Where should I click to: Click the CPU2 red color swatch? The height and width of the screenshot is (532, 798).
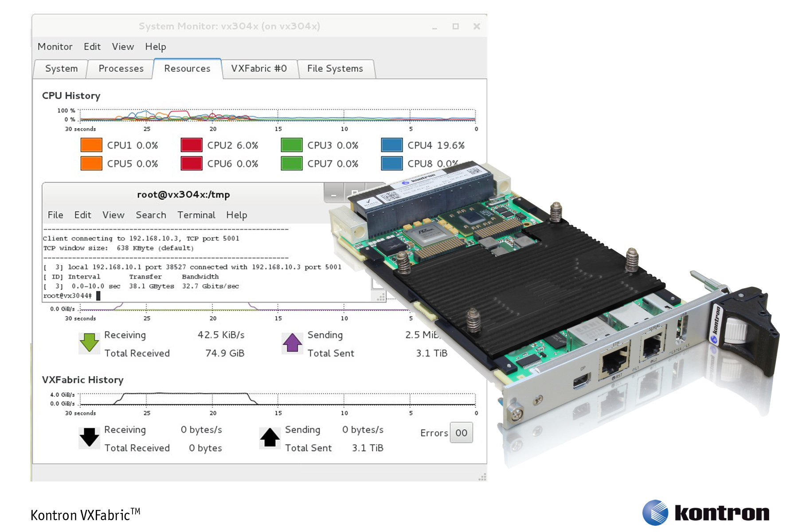192,145
